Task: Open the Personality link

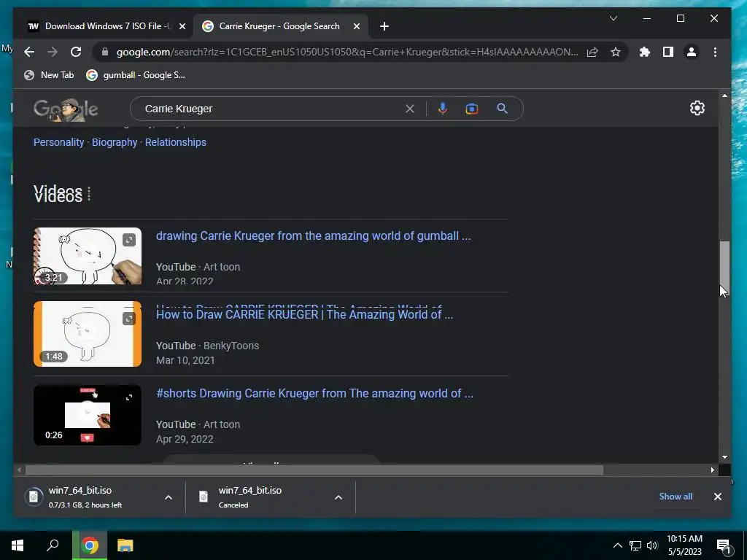Action: click(58, 142)
